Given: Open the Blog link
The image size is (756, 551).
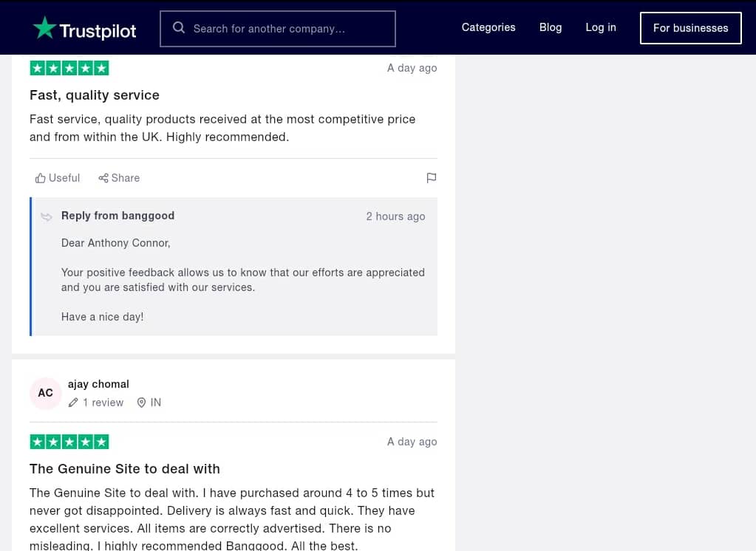Looking at the screenshot, I should click(x=551, y=27).
